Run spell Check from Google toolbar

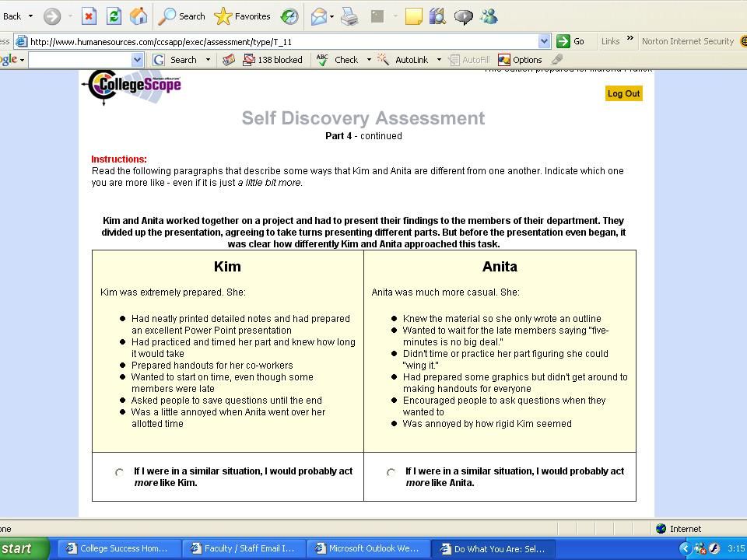pyautogui.click(x=337, y=60)
